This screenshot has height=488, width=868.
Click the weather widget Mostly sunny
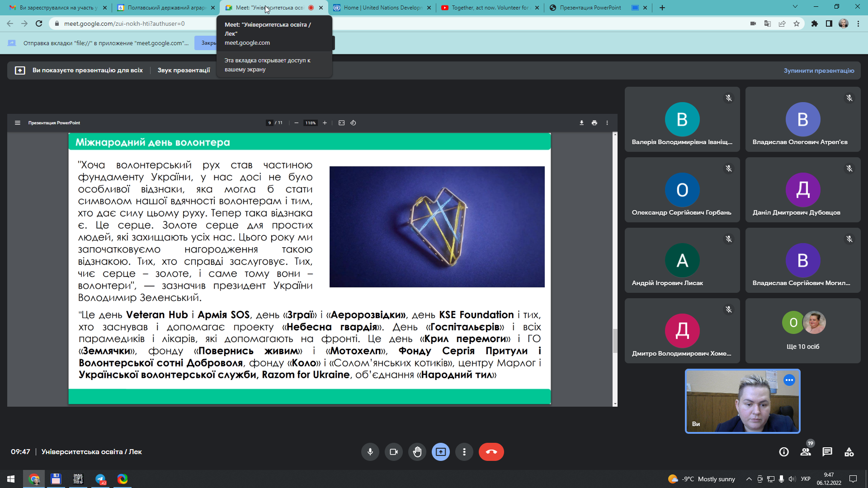(702, 479)
